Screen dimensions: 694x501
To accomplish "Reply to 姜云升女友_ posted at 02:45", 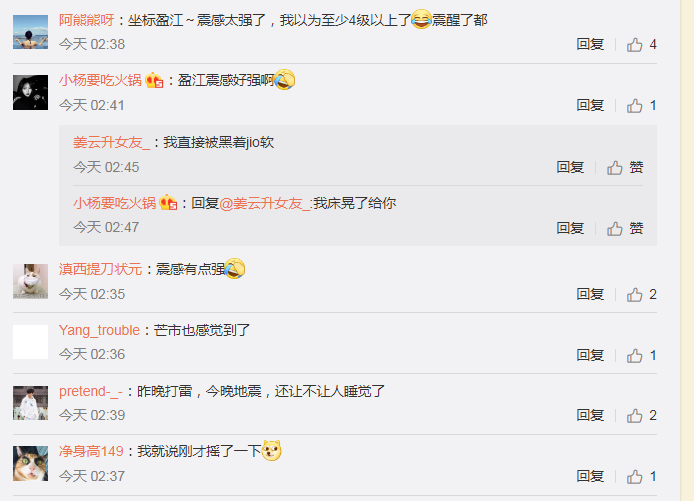I will 570,167.
